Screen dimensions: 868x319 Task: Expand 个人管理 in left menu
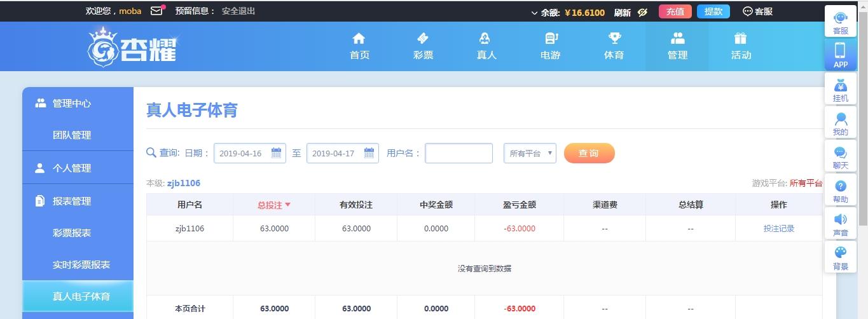point(78,168)
